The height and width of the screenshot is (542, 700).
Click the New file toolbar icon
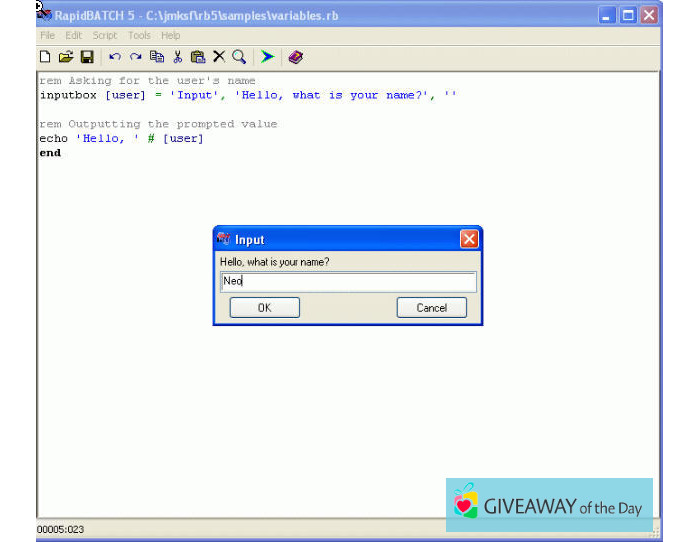coord(45,57)
